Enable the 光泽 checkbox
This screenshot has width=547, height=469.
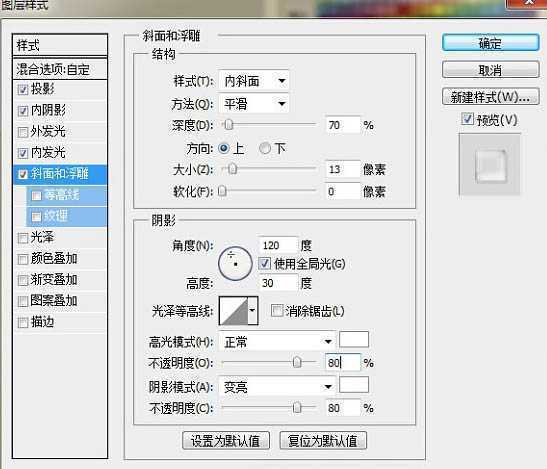pos(23,238)
